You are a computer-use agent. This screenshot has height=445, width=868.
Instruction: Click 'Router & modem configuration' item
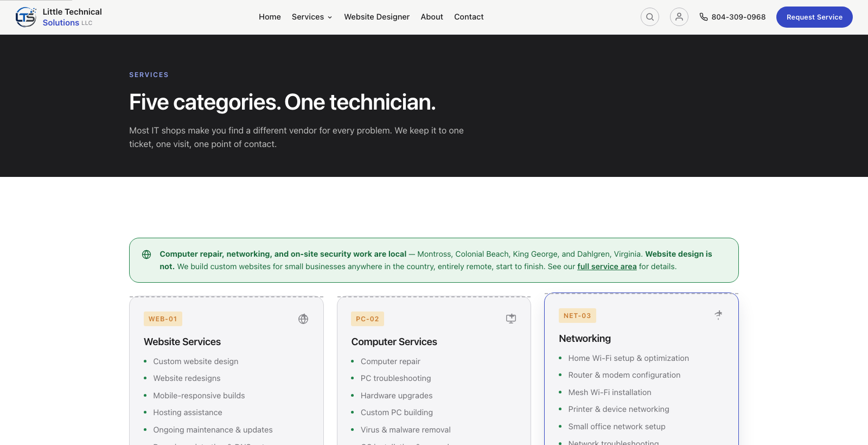pyautogui.click(x=624, y=375)
